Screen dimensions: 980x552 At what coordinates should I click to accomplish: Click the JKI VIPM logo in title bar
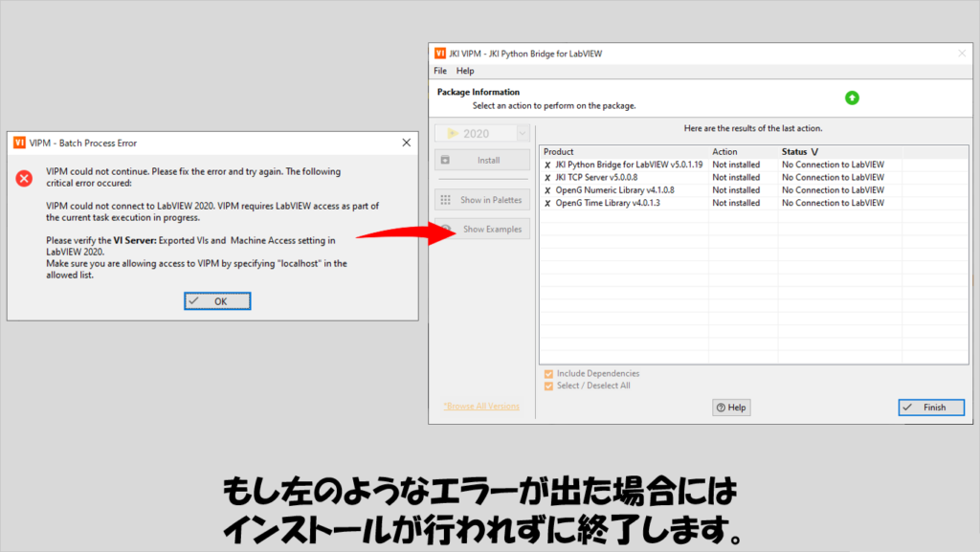440,54
